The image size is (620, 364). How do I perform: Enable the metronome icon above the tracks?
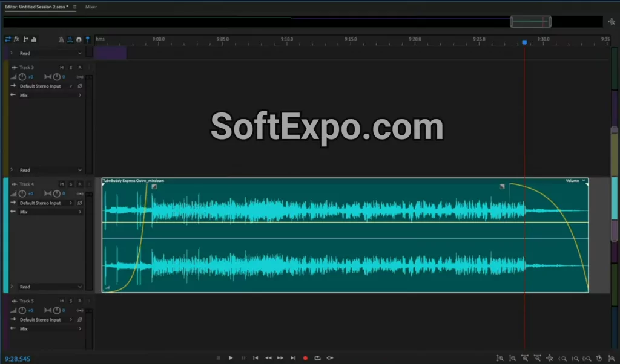61,39
